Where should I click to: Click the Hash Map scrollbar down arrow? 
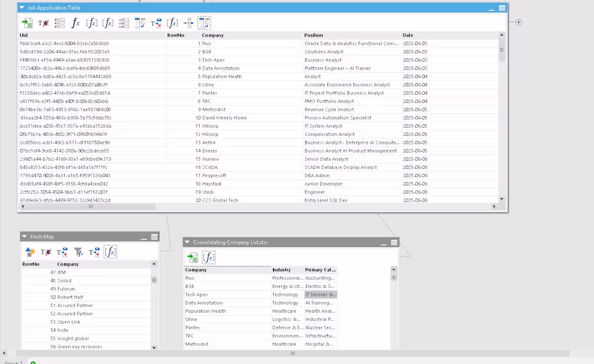[154, 347]
